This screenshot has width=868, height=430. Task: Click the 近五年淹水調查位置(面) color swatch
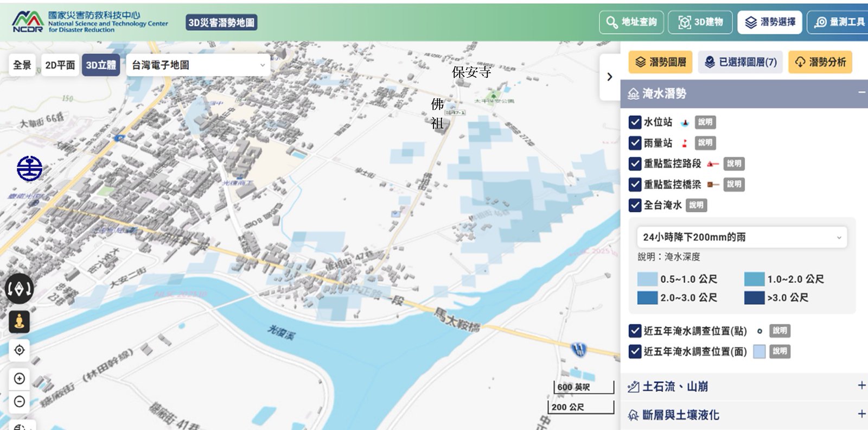(x=759, y=352)
